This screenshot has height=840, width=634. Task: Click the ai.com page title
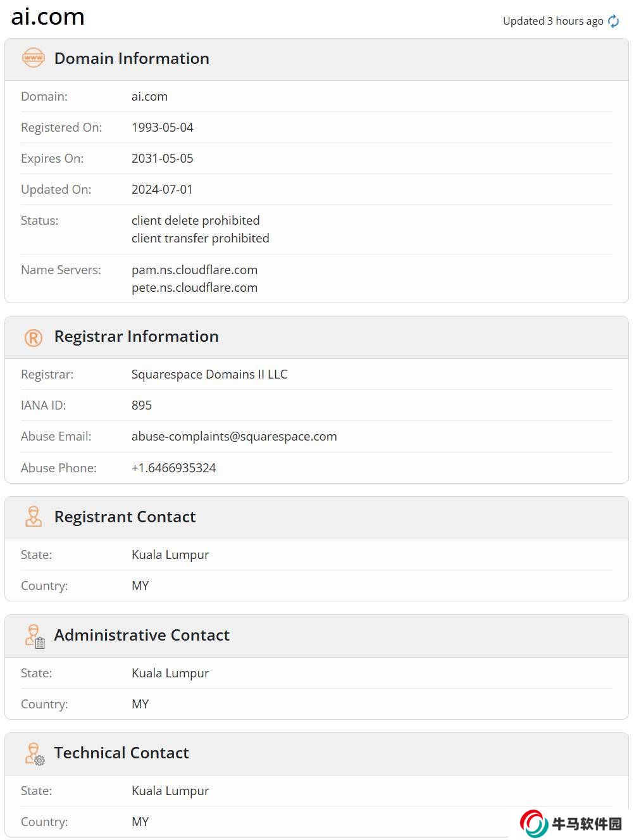pos(48,17)
